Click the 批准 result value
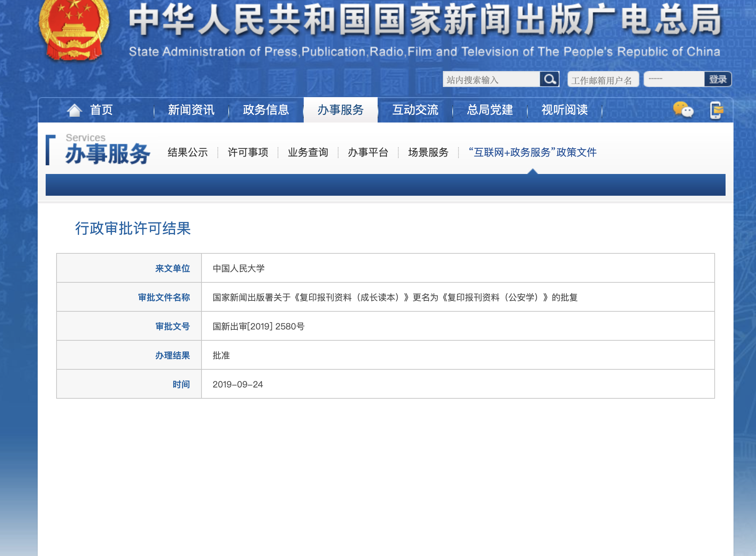Screen dimensions: 756x556 (221, 355)
